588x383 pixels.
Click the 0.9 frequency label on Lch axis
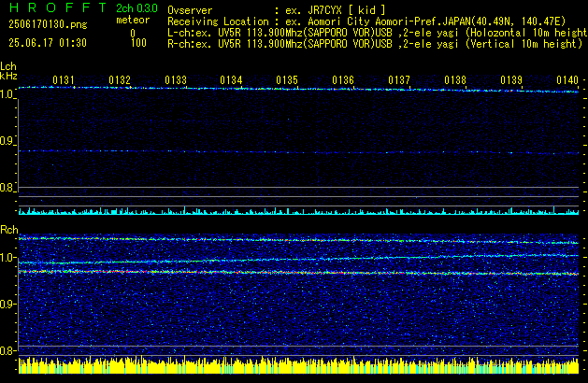pyautogui.click(x=7, y=141)
